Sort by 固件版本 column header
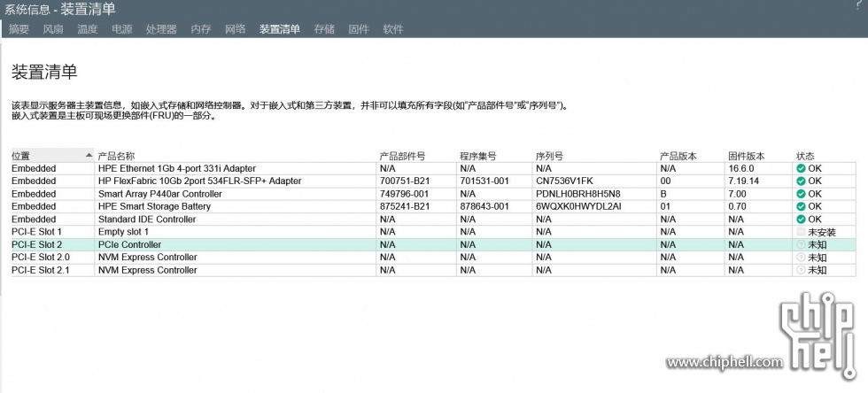Screen dimensions: 868x393 pyautogui.click(x=747, y=156)
